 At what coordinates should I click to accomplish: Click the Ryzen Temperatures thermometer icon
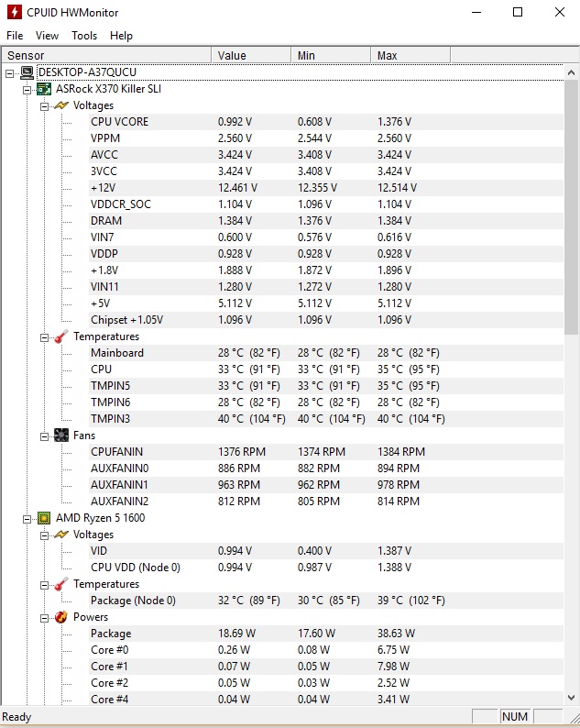(61, 584)
